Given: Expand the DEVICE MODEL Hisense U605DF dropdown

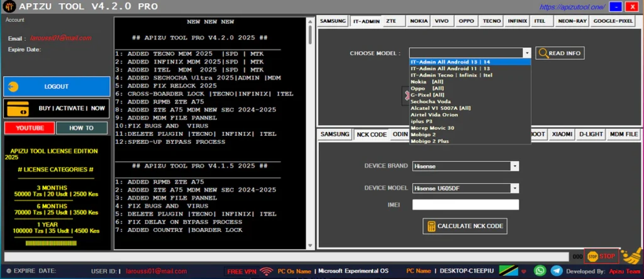Looking at the screenshot, I should (x=514, y=189).
